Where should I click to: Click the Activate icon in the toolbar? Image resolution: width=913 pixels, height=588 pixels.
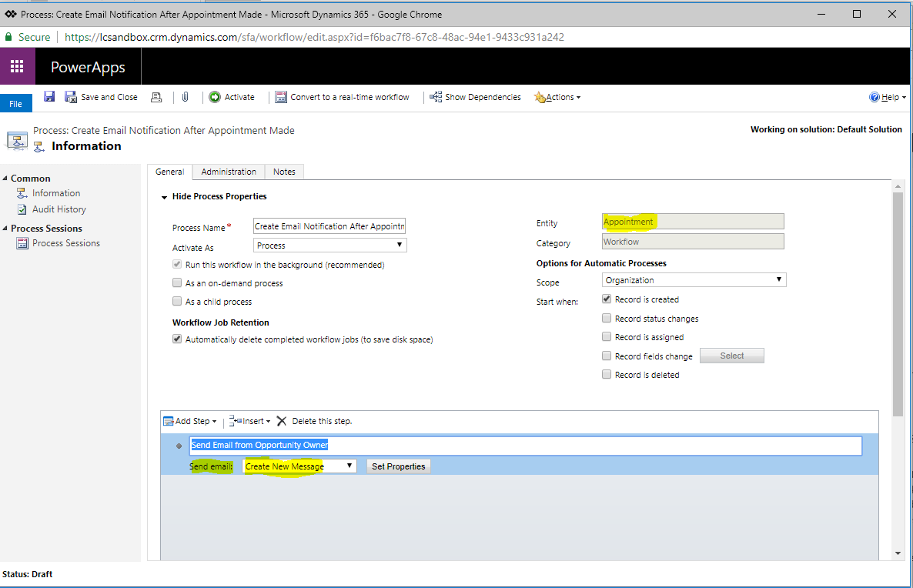point(216,96)
